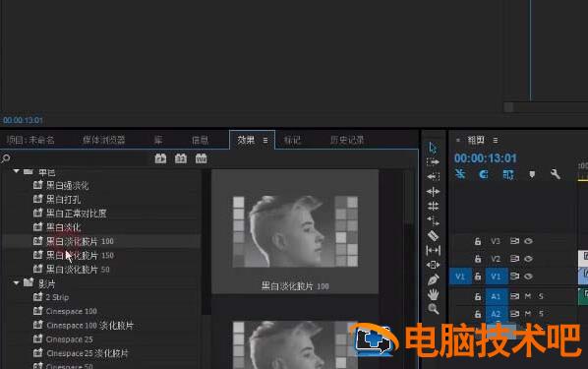Screen dimensions: 588x369
Task: Open the sequence panel menu
Action: (x=496, y=140)
